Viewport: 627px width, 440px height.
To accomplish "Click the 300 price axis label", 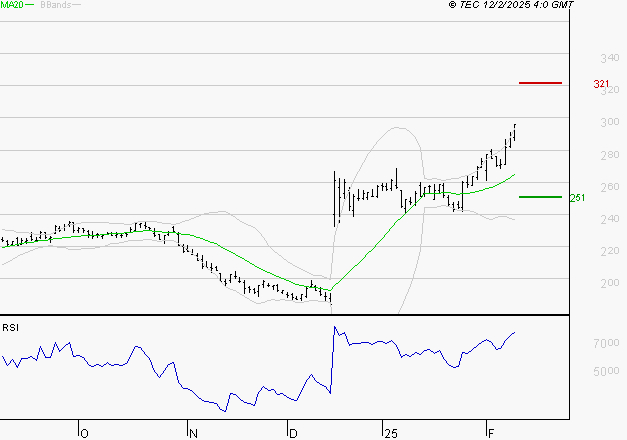I will click(x=610, y=122).
